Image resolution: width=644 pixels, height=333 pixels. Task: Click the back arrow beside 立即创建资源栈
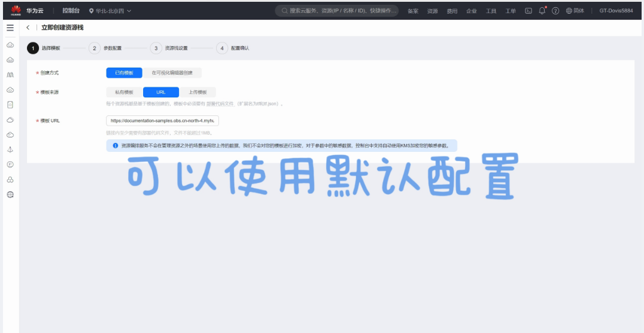[x=28, y=28]
